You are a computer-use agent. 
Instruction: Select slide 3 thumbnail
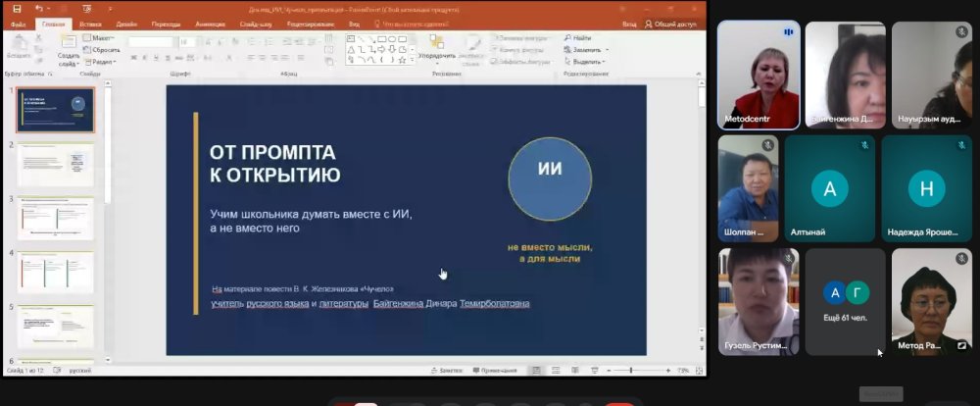55,219
